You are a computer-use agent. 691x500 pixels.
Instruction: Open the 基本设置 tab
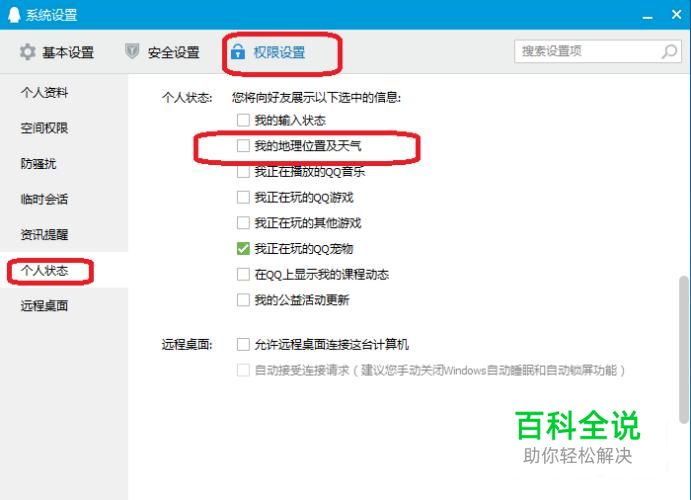coord(57,52)
